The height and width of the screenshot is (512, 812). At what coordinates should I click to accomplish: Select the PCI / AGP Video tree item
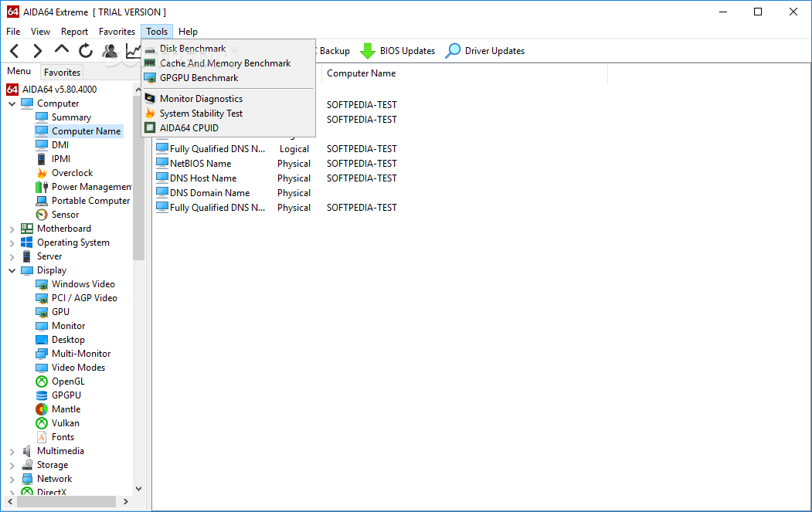pyautogui.click(x=84, y=298)
